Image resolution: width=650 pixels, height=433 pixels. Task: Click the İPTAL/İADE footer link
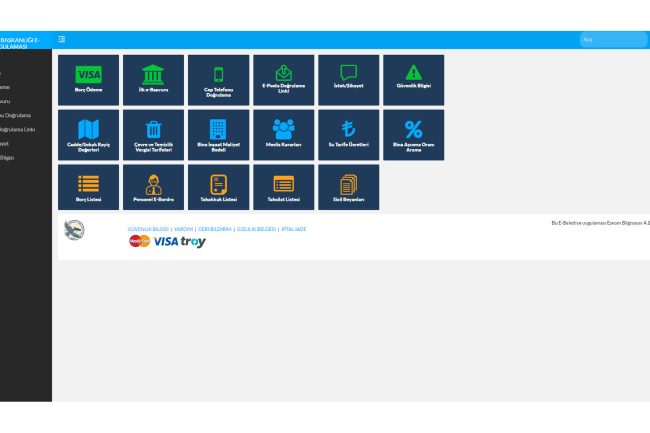(293, 229)
